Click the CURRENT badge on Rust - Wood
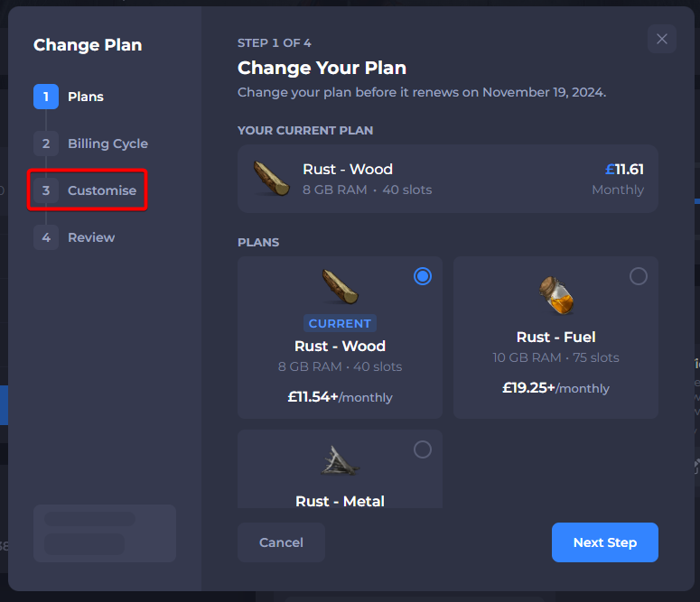Viewport: 700px width, 602px height. [x=340, y=323]
